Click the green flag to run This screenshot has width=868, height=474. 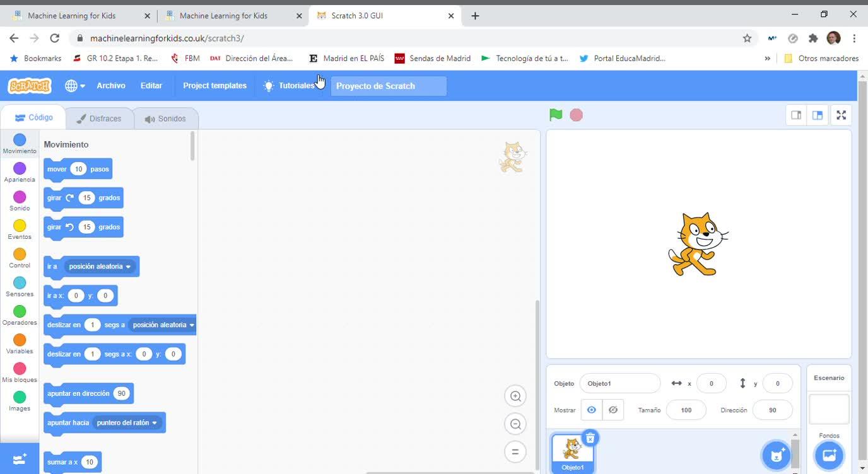coord(556,115)
